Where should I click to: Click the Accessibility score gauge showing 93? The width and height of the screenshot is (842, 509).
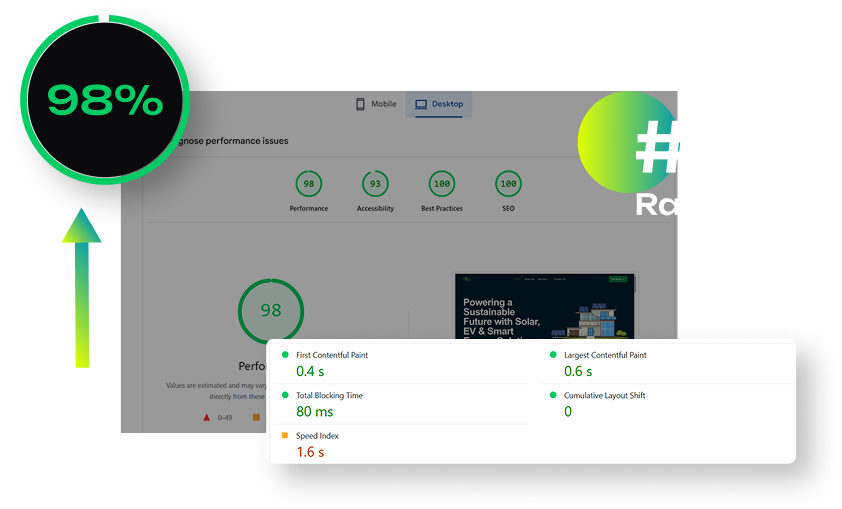375,184
